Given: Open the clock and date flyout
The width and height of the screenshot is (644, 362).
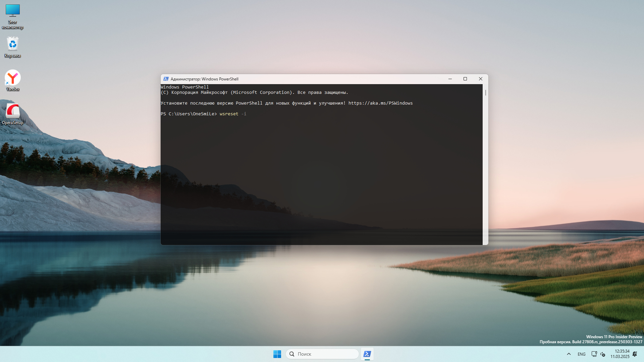Looking at the screenshot, I should click(620, 354).
